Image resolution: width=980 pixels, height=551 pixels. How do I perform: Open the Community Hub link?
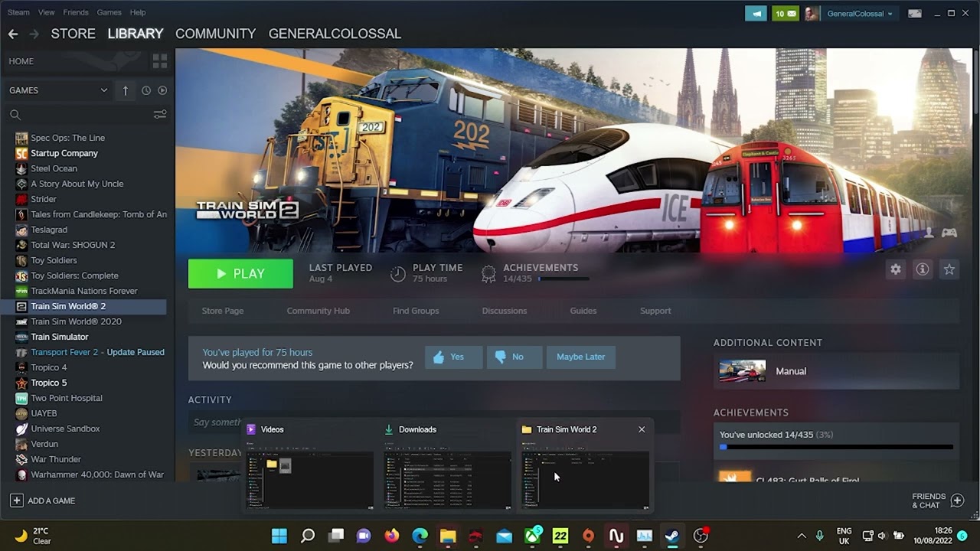318,311
